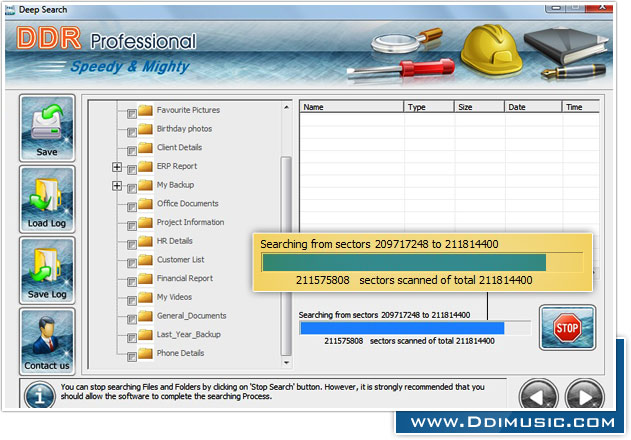This screenshot has width=631, height=440.
Task: Select Phone Details folder label
Action: point(180,353)
